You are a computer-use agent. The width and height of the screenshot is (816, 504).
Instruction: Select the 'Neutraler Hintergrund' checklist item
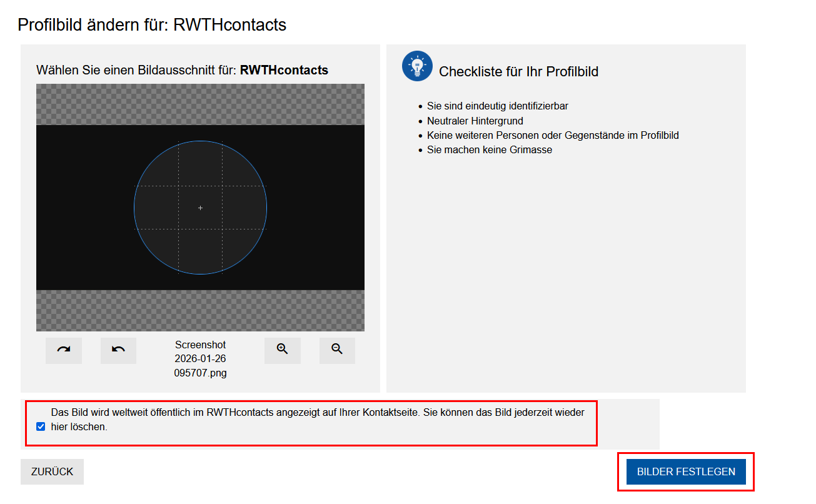pos(475,121)
